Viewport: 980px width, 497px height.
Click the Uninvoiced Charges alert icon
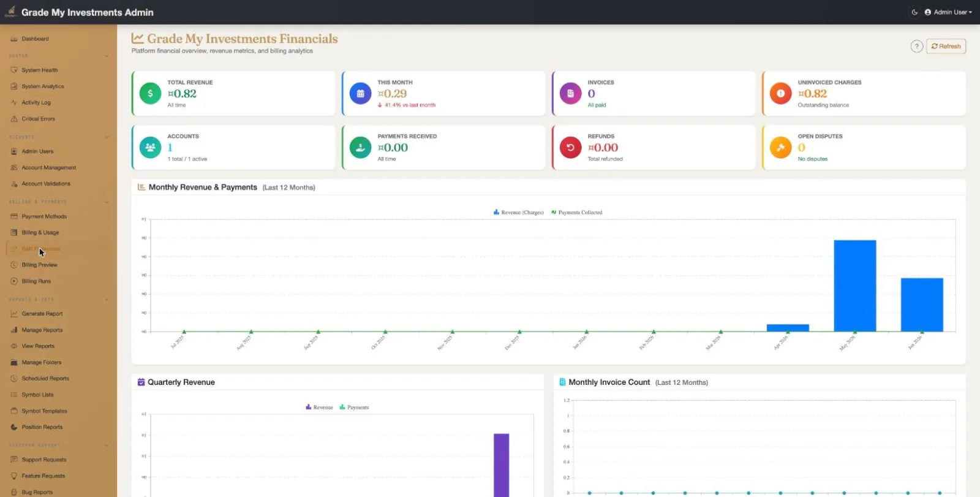[x=781, y=94]
